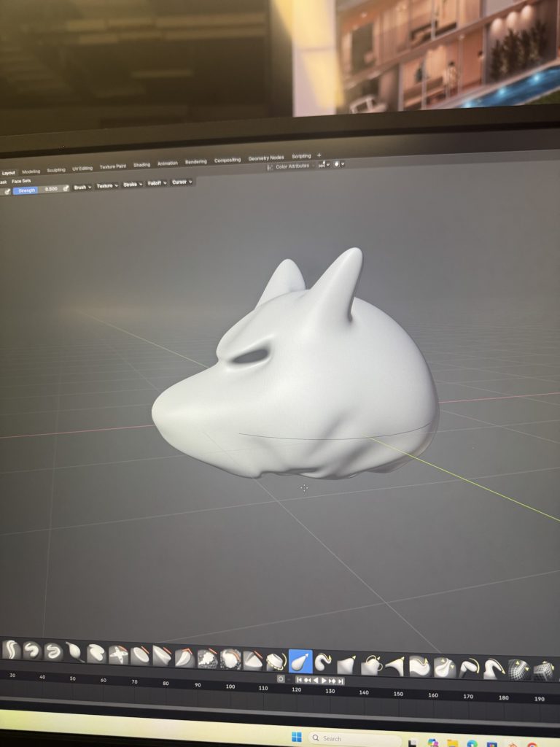Open the Texture dropdown
560x747 pixels.
[x=107, y=186]
